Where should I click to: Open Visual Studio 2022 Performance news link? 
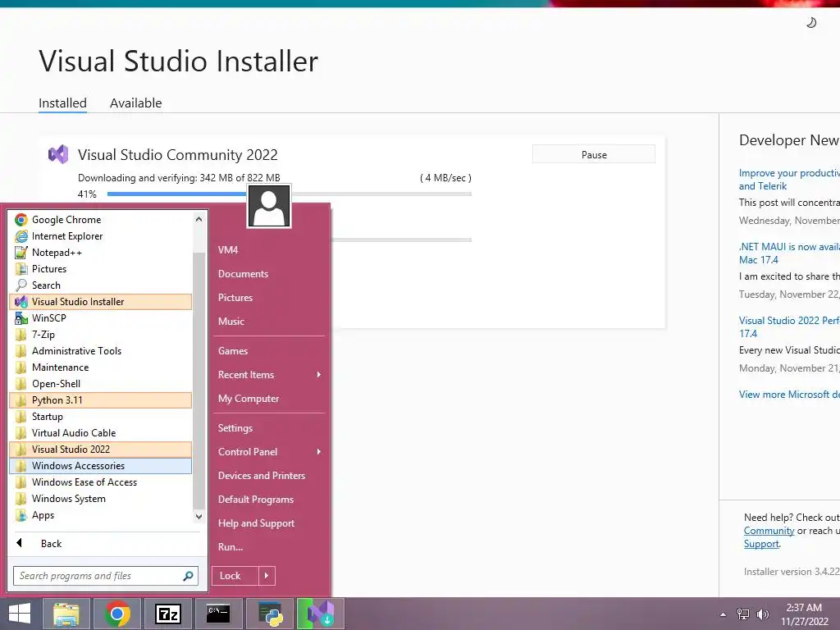790,327
